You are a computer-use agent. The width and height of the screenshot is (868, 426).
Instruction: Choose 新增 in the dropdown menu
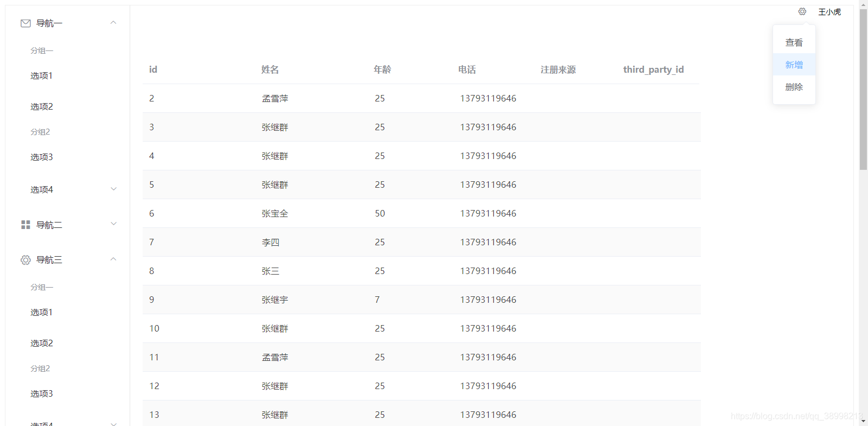coord(794,65)
